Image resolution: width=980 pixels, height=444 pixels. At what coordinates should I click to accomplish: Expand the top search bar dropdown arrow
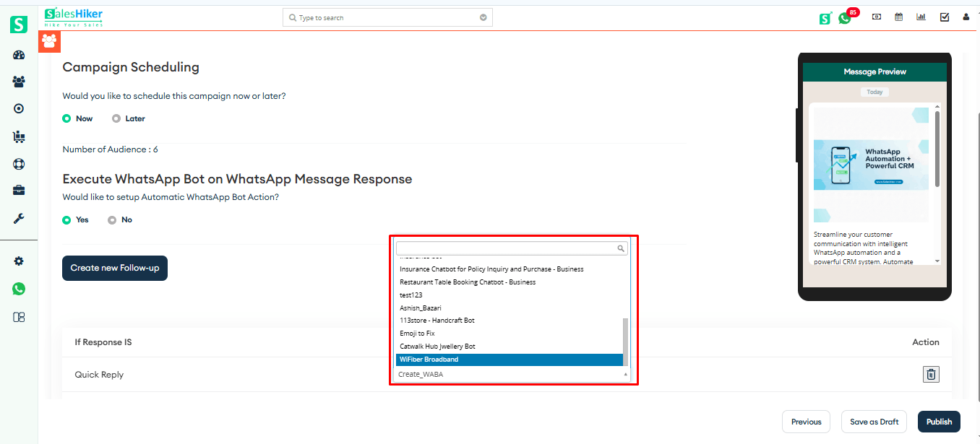[483, 17]
